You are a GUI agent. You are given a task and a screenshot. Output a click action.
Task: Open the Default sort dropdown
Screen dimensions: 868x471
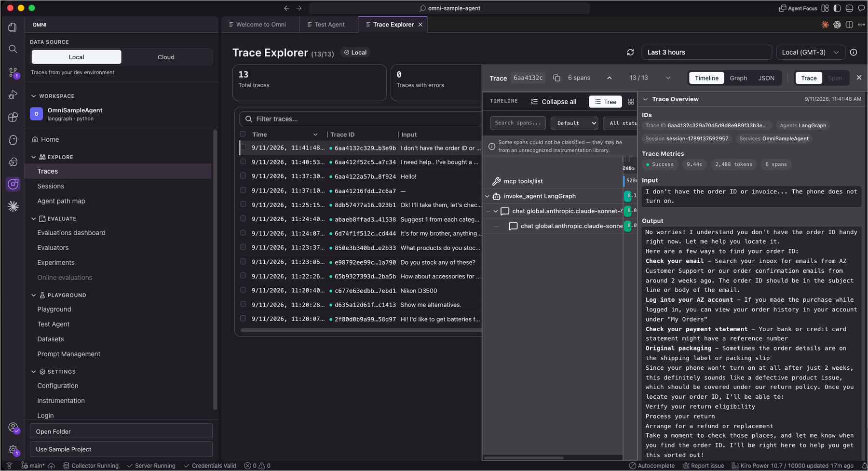point(574,123)
